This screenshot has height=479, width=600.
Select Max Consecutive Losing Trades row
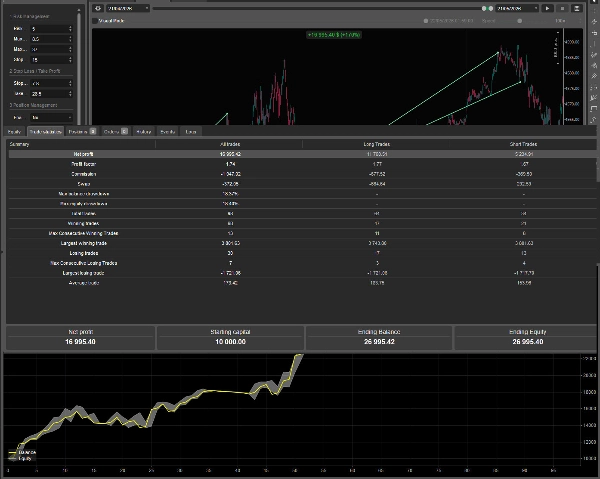[x=302, y=263]
